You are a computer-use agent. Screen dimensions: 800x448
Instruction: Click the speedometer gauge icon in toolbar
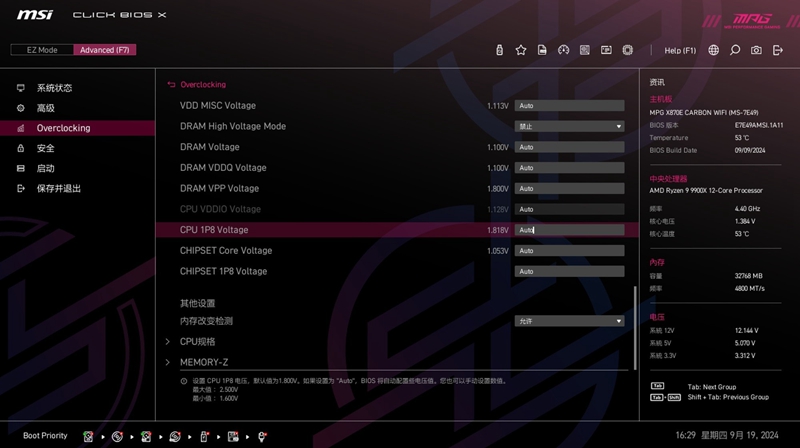pos(563,50)
